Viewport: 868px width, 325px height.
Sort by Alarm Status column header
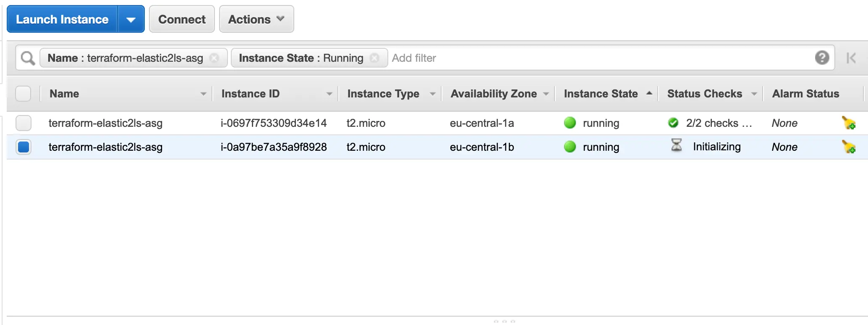point(805,94)
